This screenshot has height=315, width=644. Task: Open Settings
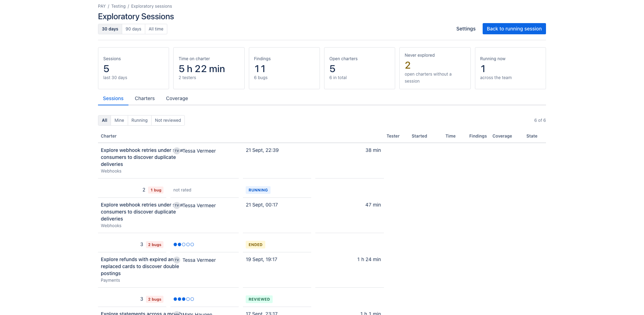click(x=466, y=29)
